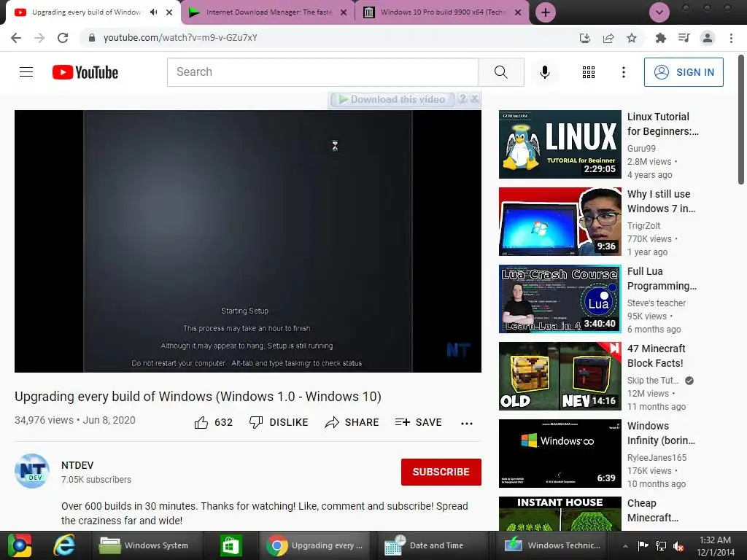The height and width of the screenshot is (560, 747).
Task: Open the muted volume tray icon
Action: pyautogui.click(x=678, y=546)
